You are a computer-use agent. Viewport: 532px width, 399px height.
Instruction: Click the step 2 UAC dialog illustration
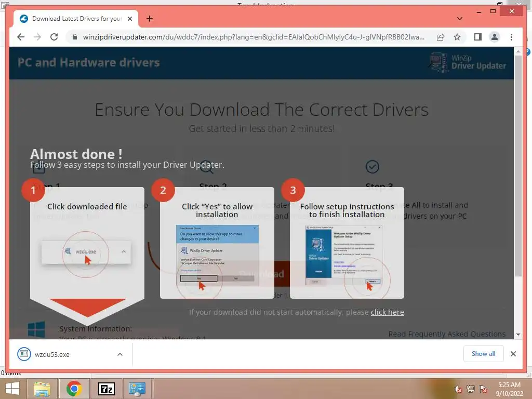click(217, 255)
